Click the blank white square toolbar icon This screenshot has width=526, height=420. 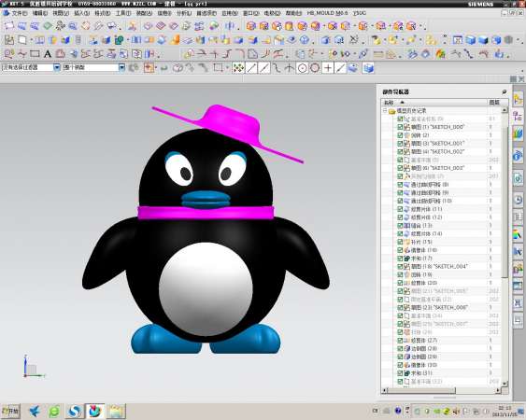(x=22, y=40)
